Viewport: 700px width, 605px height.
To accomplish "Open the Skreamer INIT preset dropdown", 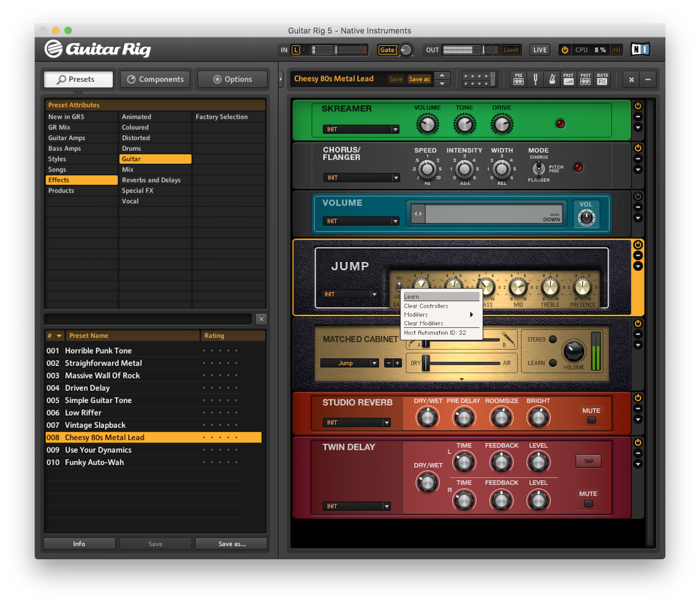I will (x=361, y=129).
